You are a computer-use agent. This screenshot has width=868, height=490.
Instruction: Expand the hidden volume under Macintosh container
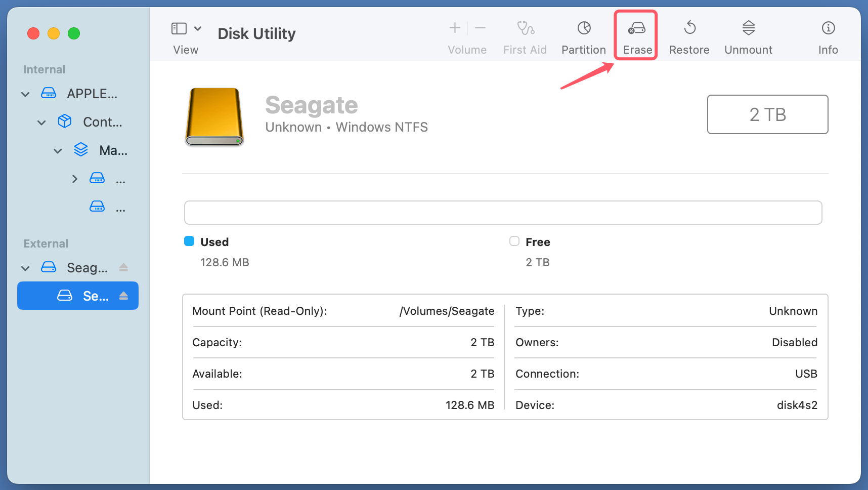point(74,178)
